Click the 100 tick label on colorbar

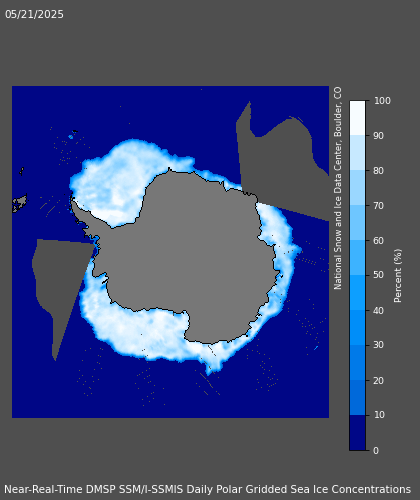382,101
